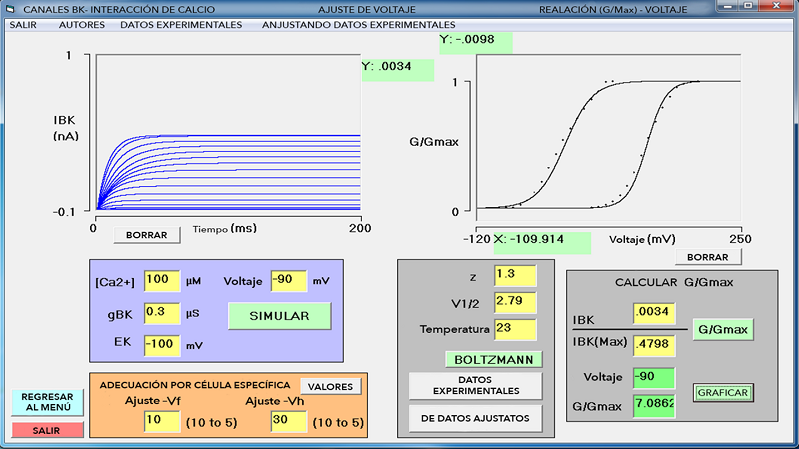This screenshot has width=799, height=449.
Task: Click the VALORES button
Action: tap(328, 386)
